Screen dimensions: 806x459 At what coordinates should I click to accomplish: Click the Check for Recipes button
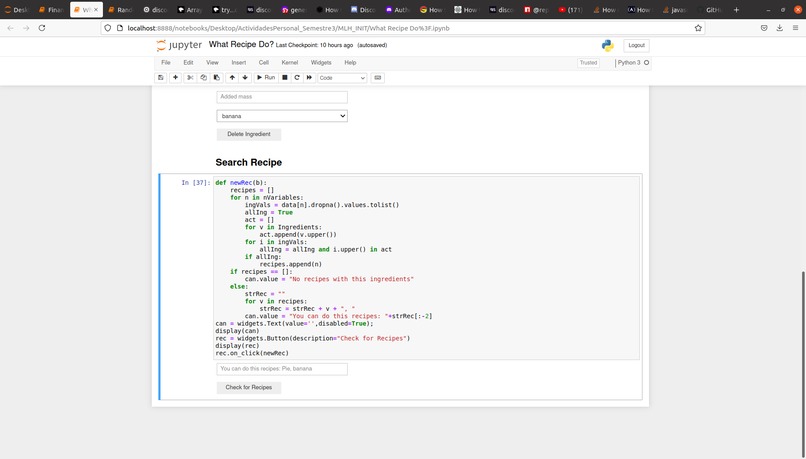[249, 388]
